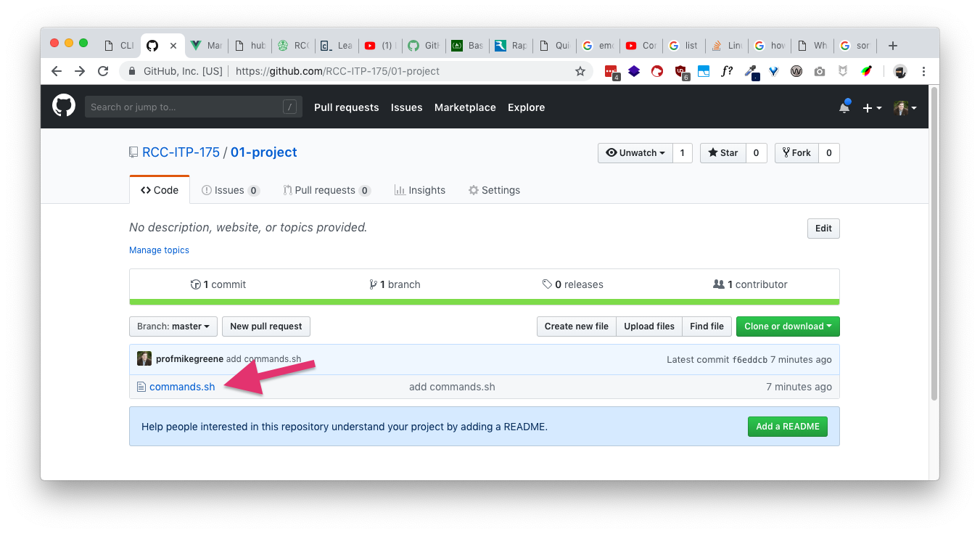Click Manage topics link
Screen dimensions: 980x534
(159, 250)
